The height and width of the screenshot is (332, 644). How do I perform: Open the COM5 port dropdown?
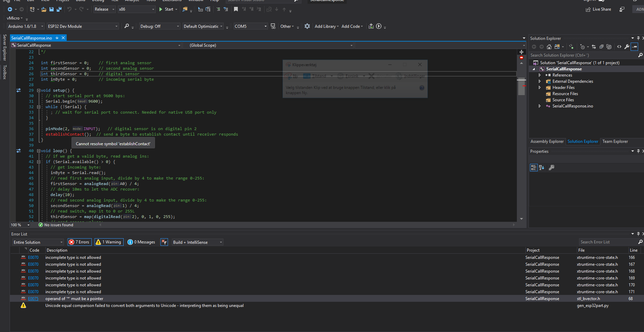coord(251,26)
